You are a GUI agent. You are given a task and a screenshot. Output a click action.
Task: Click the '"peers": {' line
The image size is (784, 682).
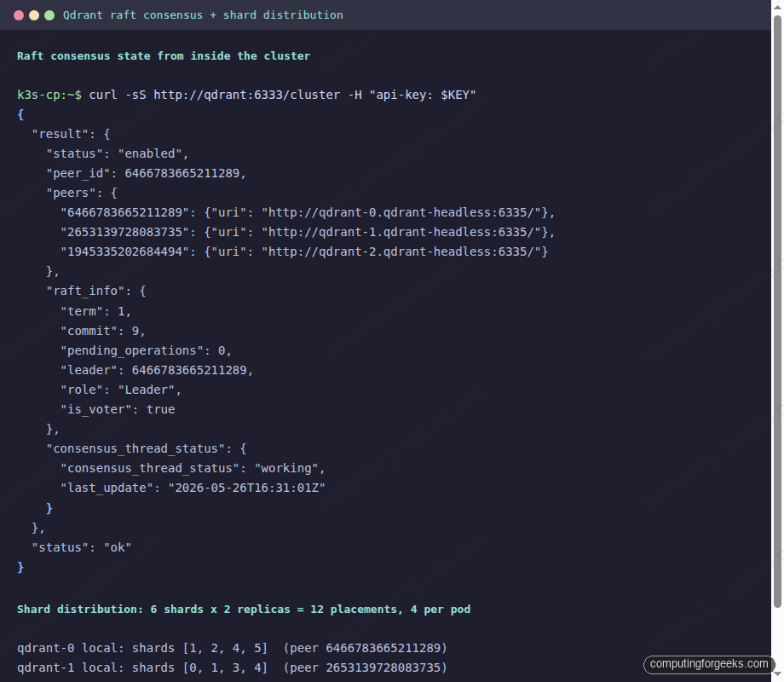coord(82,194)
